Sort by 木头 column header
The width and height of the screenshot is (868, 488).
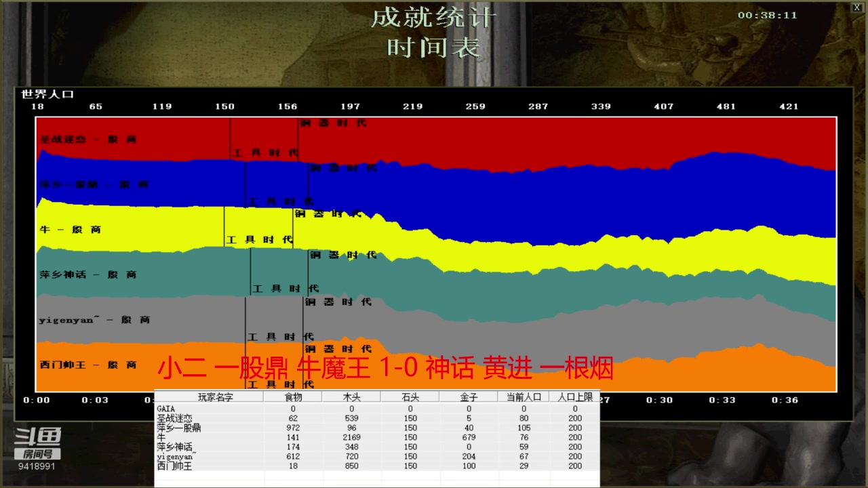coord(351,397)
